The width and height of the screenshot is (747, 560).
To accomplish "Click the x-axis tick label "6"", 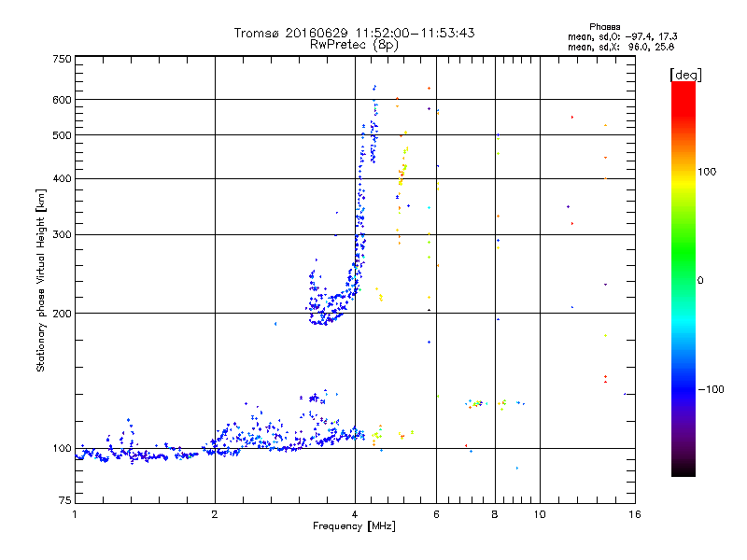I will point(436,514).
